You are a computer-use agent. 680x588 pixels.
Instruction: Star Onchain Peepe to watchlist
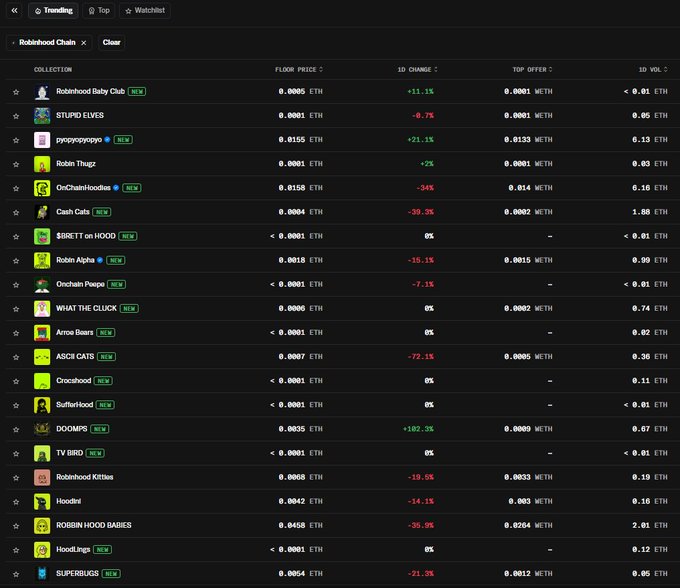[16, 285]
